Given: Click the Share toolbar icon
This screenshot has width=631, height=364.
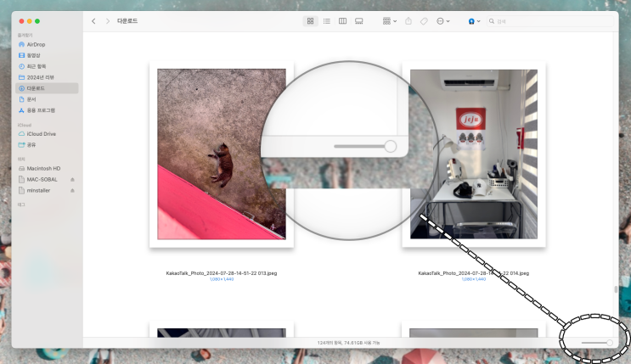Looking at the screenshot, I should pos(408,21).
